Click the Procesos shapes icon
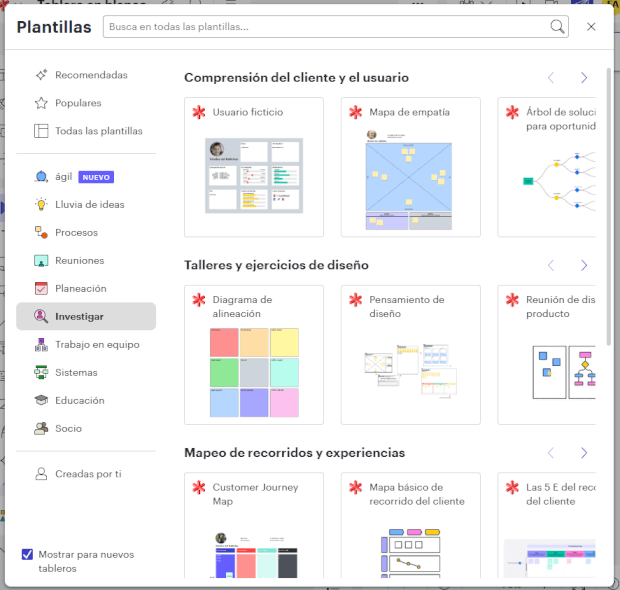Image resolution: width=620 pixels, height=590 pixels. click(x=41, y=233)
